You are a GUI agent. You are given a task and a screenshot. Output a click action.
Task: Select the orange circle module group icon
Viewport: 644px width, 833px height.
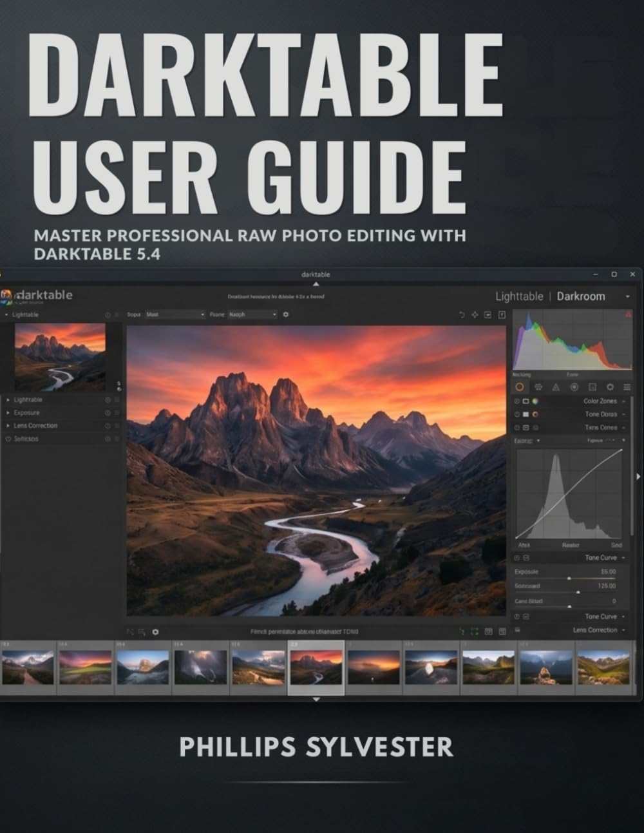(x=520, y=387)
